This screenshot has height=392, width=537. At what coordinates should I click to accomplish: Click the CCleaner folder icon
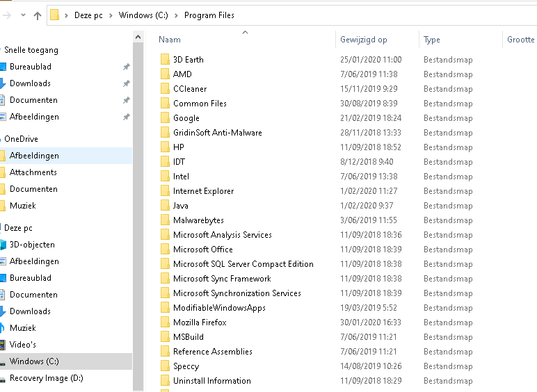165,89
